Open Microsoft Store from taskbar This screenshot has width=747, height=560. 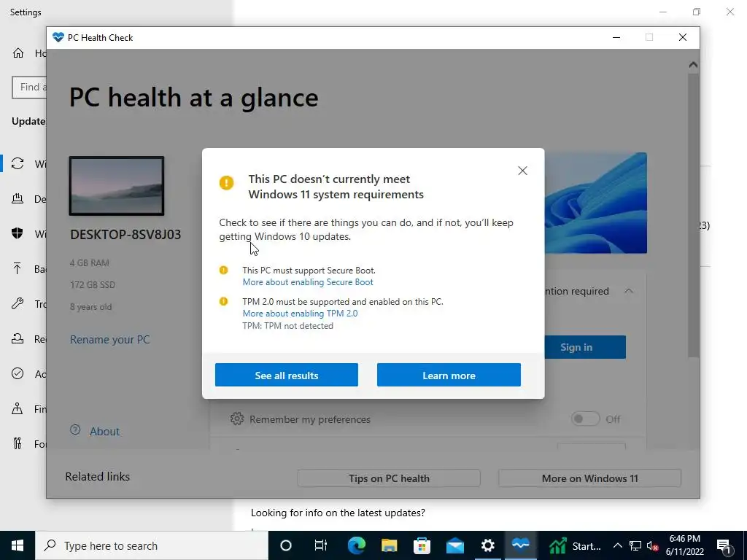pos(422,545)
